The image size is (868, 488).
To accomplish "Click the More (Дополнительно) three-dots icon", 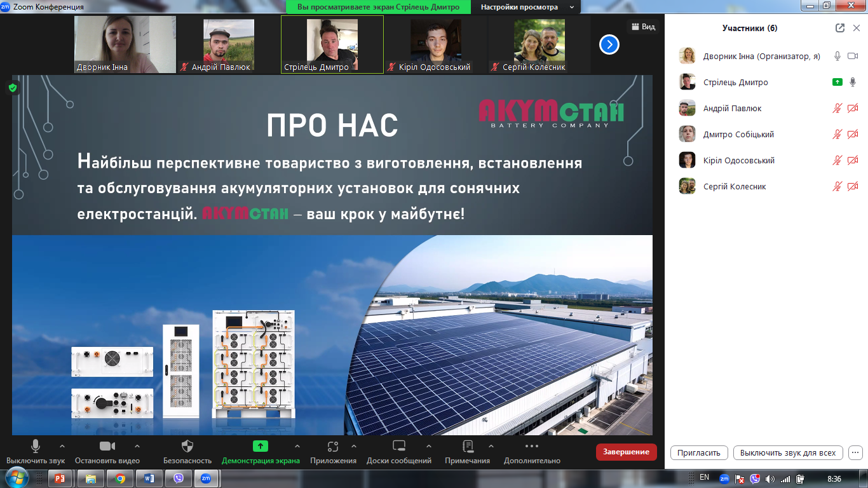I will (x=532, y=446).
